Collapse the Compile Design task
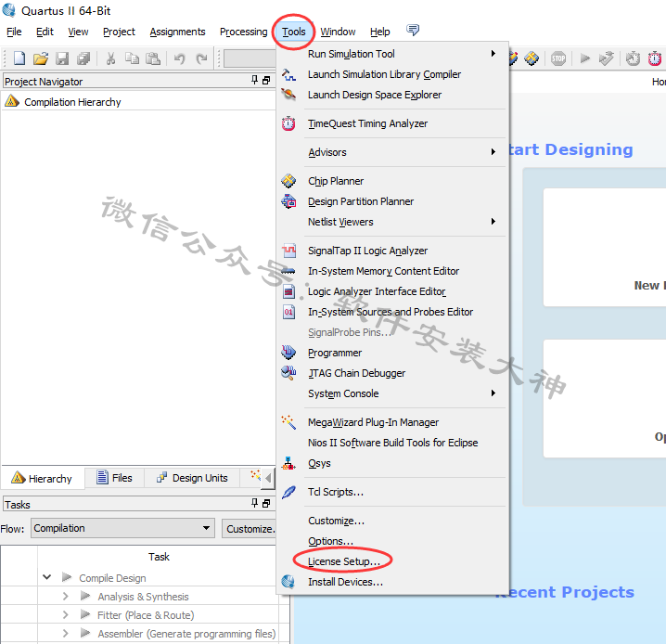Screen dimensions: 666x644 tap(47, 577)
